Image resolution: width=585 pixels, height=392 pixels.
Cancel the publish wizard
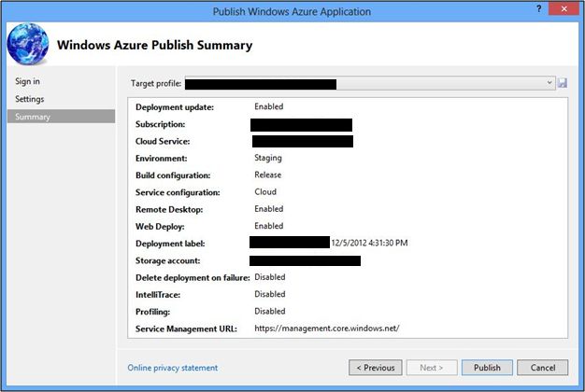pos(542,368)
